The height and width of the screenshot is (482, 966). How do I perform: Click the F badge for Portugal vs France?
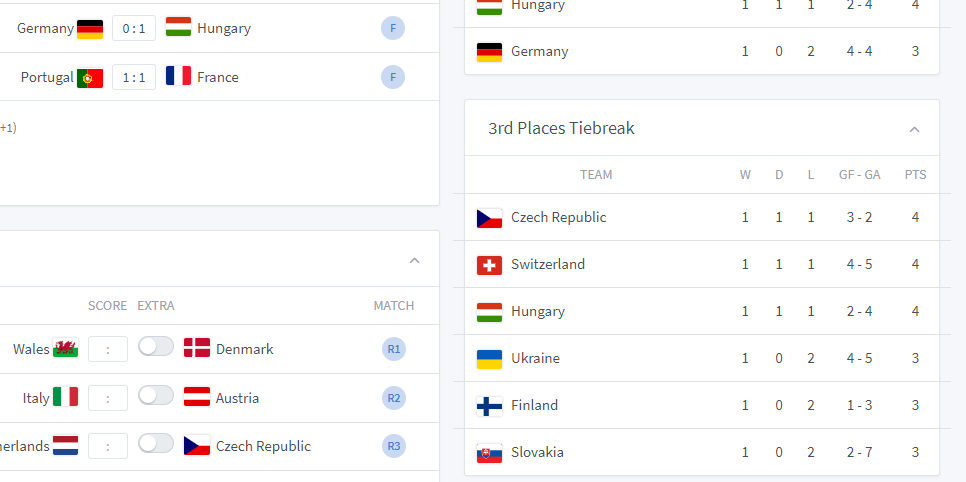[x=393, y=77]
